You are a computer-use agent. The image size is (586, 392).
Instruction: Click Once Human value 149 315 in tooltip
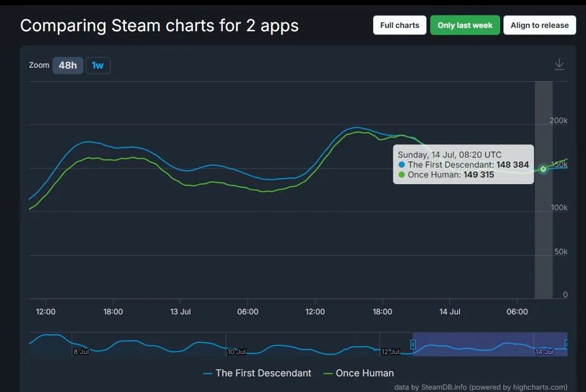pos(478,175)
